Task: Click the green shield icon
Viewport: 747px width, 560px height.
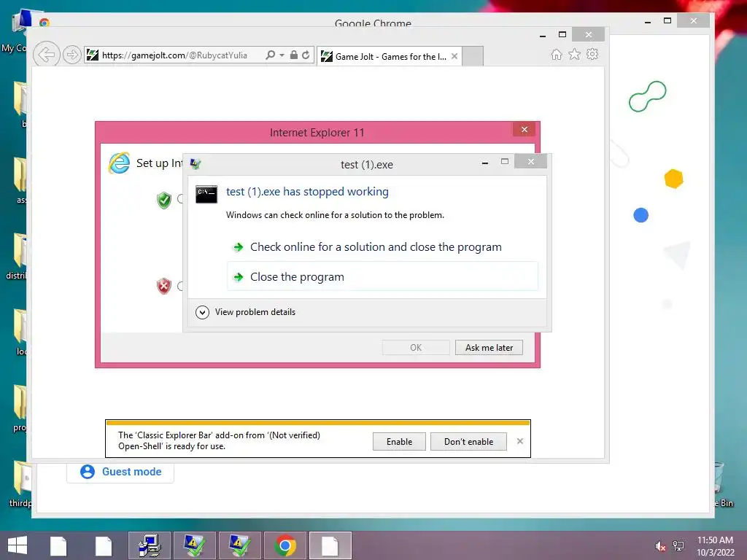Action: [x=164, y=200]
